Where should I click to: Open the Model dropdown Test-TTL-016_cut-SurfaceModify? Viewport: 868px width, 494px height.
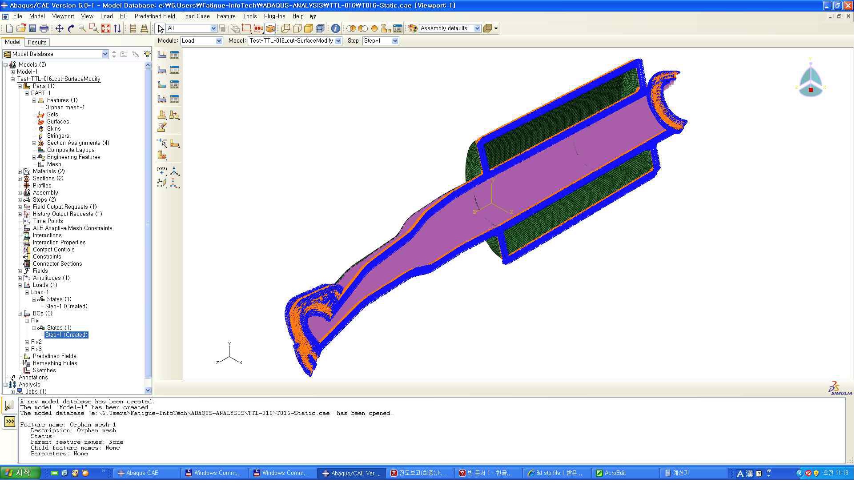[295, 40]
